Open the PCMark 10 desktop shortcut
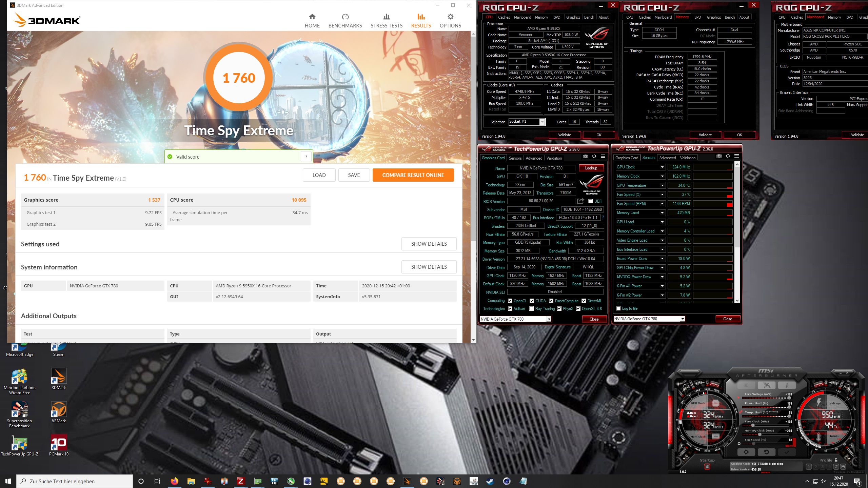Image resolution: width=868 pixels, height=488 pixels. click(59, 445)
